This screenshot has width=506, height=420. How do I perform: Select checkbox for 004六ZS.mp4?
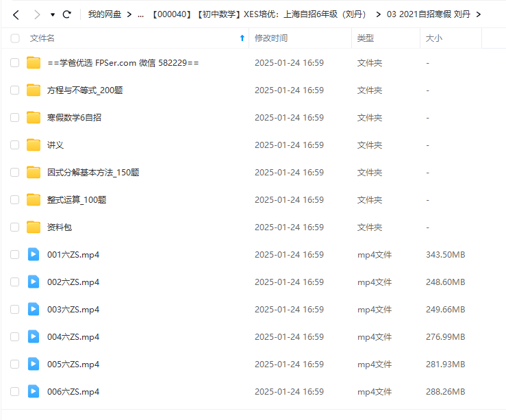tap(15, 336)
